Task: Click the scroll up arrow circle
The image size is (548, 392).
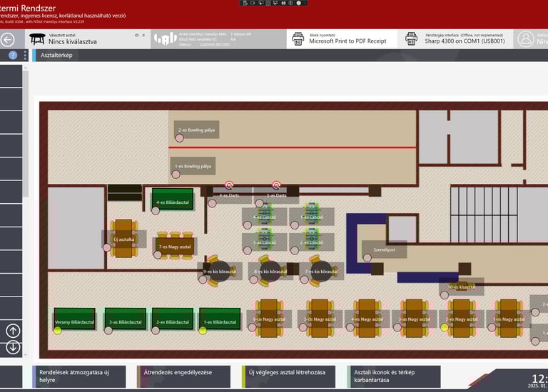Action: 13,331
